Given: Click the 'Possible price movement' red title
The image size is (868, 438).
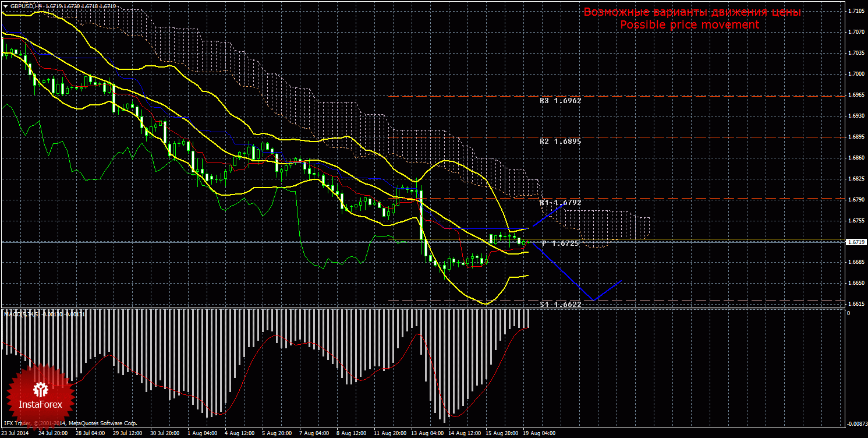Looking at the screenshot, I should click(689, 24).
